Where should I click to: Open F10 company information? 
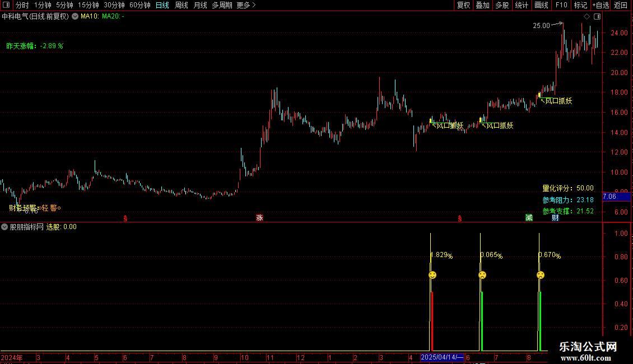click(x=561, y=5)
